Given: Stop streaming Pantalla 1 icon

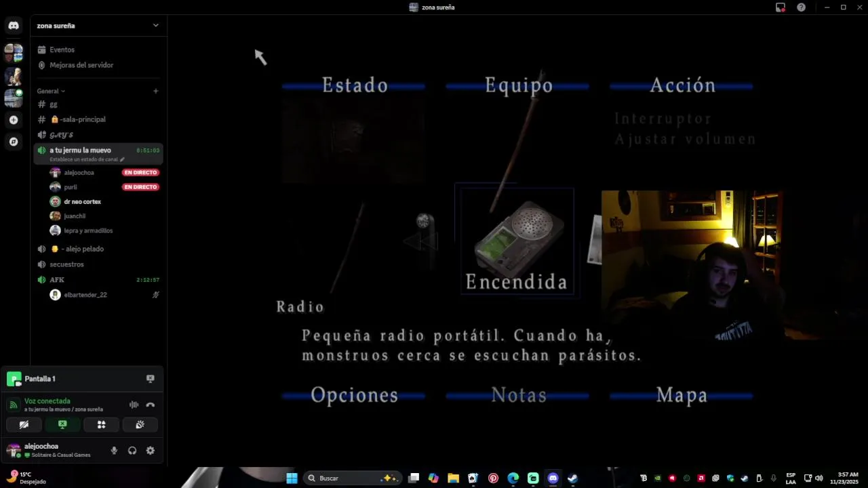Looking at the screenshot, I should 151,379.
